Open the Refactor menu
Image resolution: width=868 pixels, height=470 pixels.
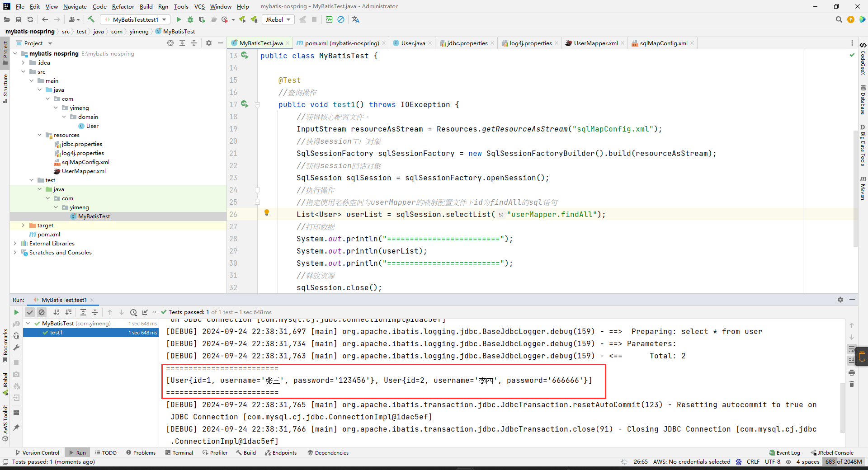(123, 6)
